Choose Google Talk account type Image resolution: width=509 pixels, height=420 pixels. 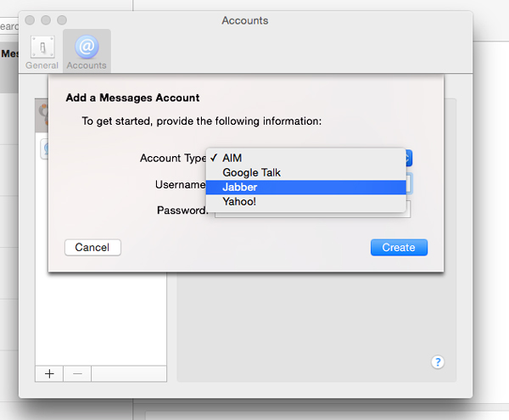305,173
